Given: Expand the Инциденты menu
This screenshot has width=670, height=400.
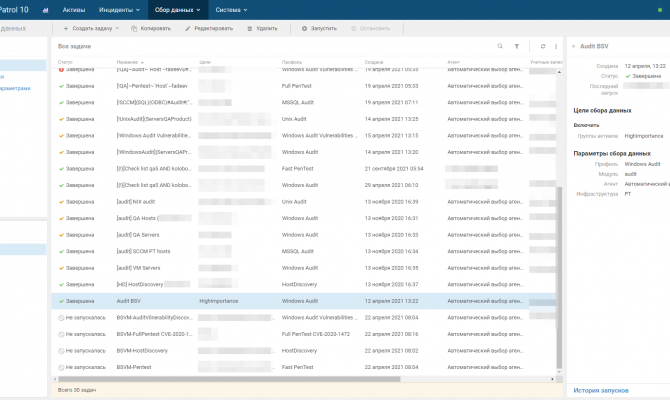Looking at the screenshot, I should 119,10.
